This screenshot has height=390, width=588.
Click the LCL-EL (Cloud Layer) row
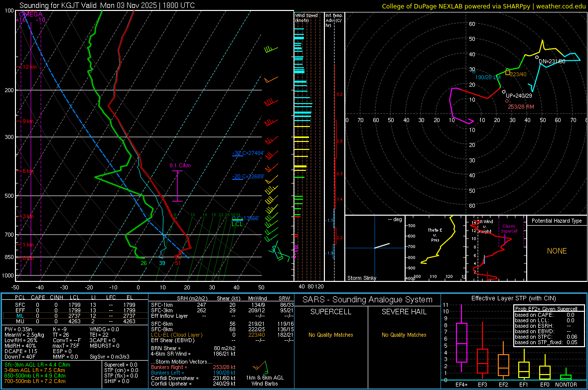(222, 335)
